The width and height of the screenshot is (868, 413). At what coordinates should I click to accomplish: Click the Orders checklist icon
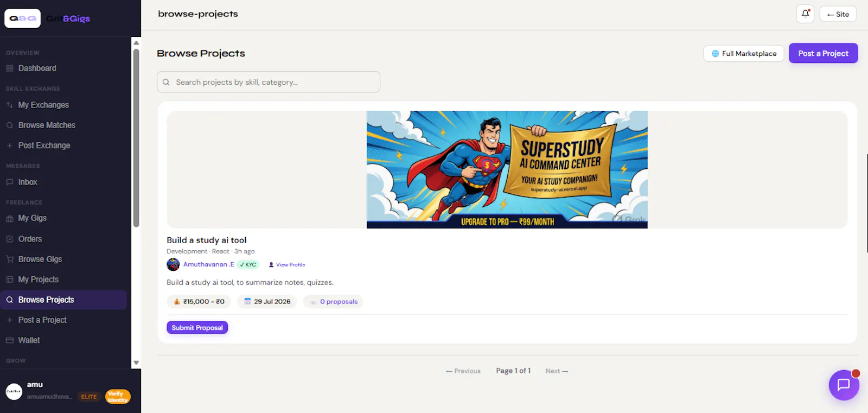[x=10, y=239]
